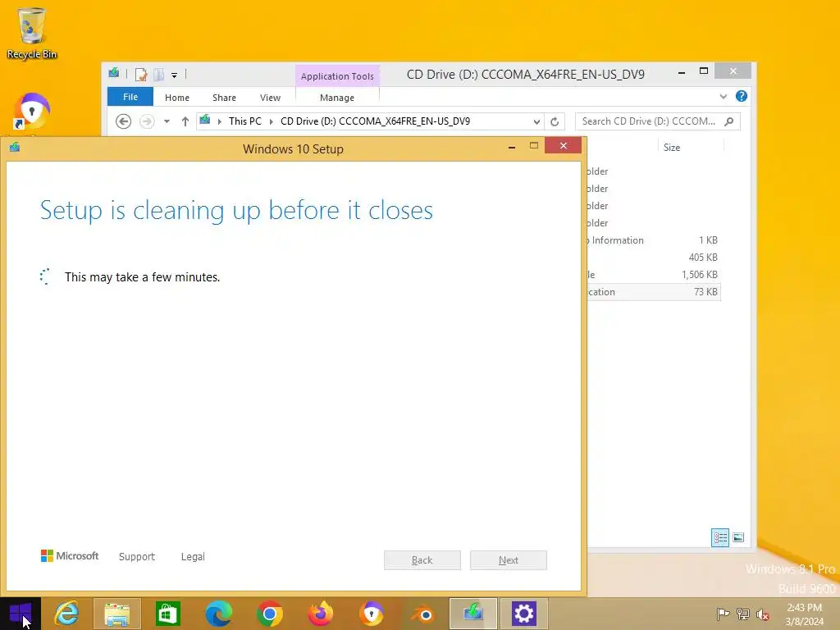Launch Microsoft Edge from taskbar
This screenshot has height=630, width=840.
click(x=218, y=614)
